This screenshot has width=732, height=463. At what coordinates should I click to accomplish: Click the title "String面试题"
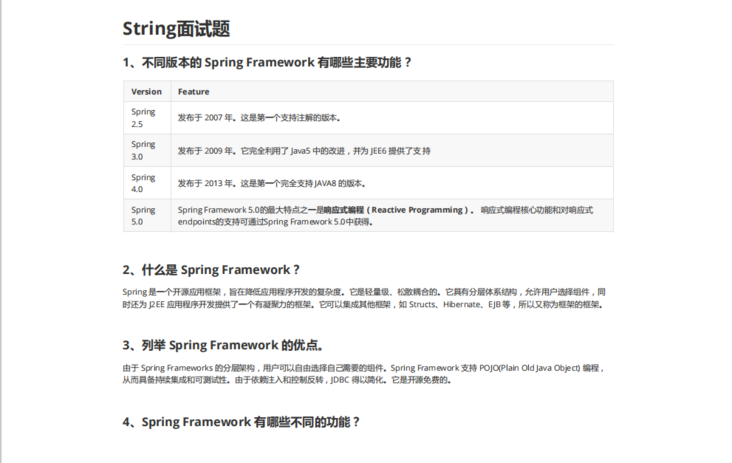(176, 29)
